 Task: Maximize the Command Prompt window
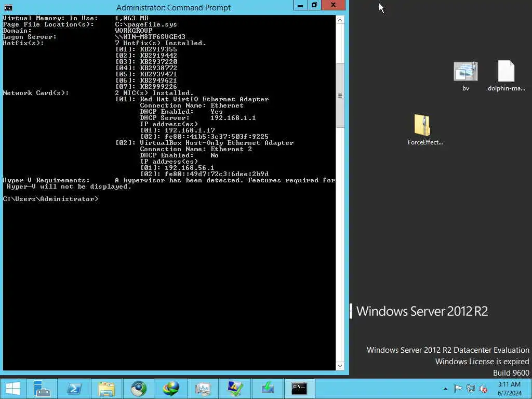pos(314,5)
